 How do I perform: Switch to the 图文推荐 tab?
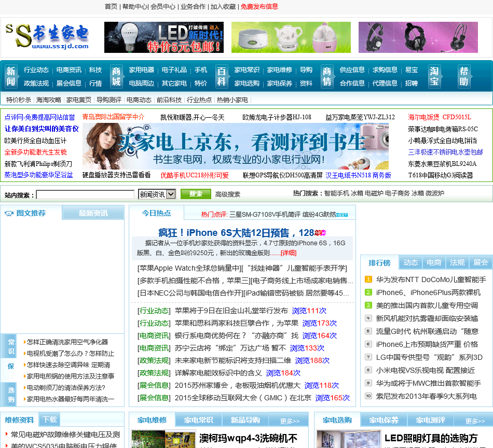tap(31, 213)
